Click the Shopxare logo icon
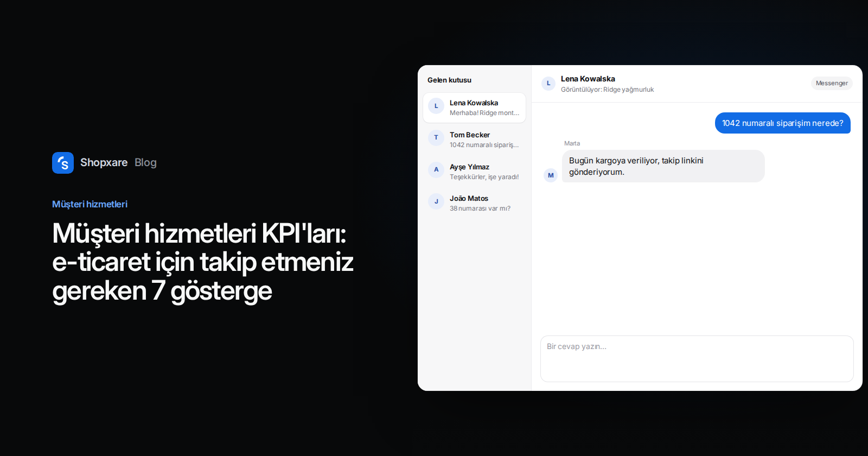Screen dimensions: 868x456 point(63,163)
